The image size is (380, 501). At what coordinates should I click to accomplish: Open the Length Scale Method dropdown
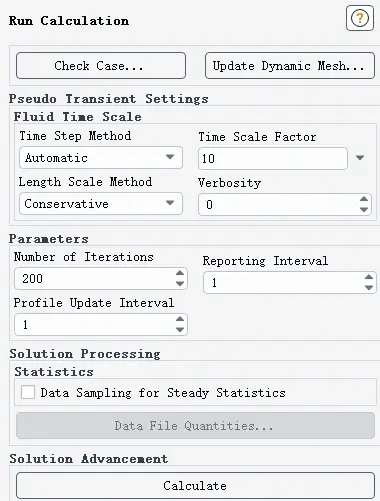tap(101, 203)
